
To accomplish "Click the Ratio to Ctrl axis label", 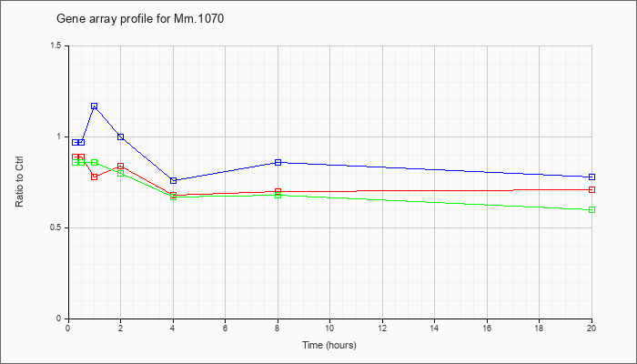I will 19,182.
